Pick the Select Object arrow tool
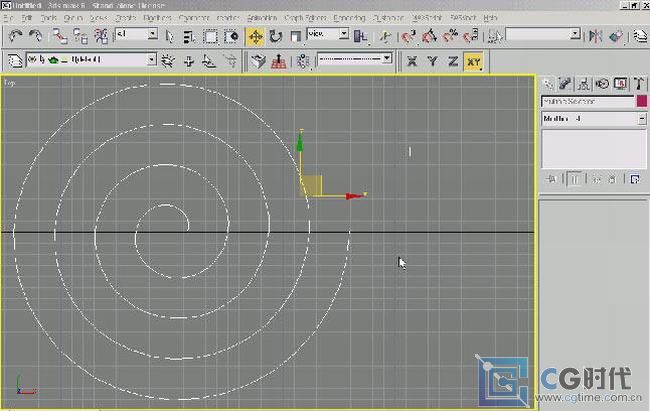This screenshot has height=411, width=650. pos(169,36)
